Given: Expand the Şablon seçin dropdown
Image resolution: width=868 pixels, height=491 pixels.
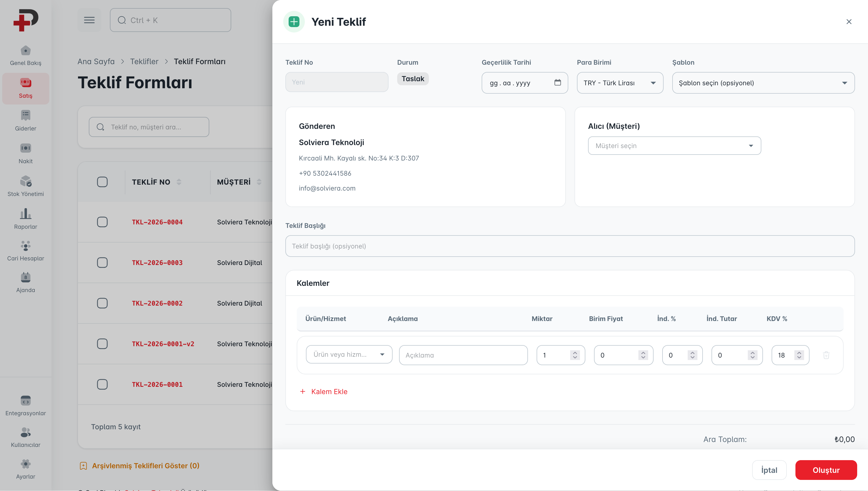Looking at the screenshot, I should [x=763, y=83].
